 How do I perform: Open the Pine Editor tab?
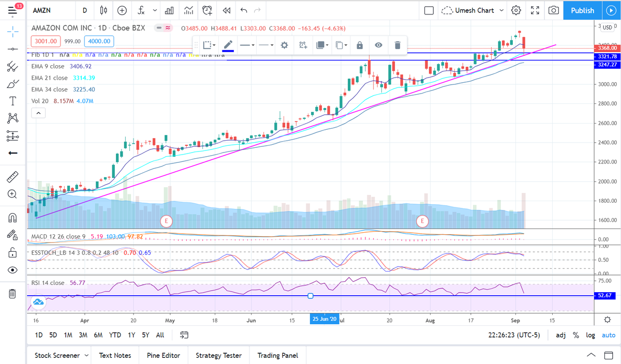coord(164,355)
